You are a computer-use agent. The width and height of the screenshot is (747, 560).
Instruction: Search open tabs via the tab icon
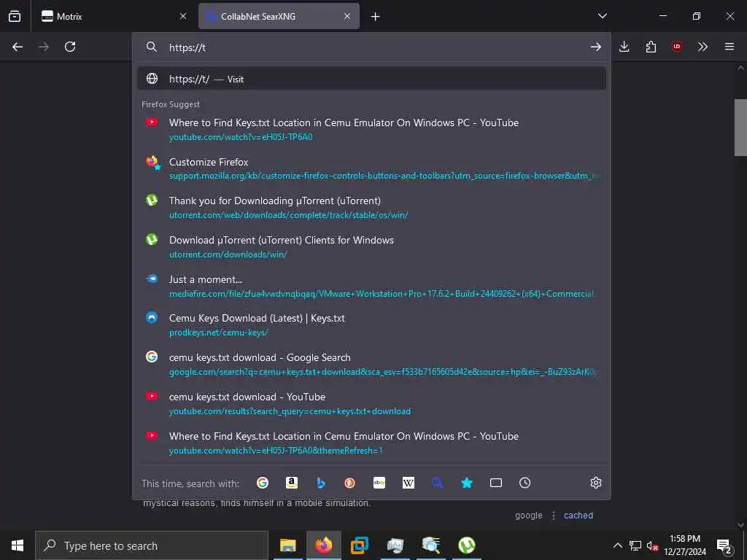(496, 483)
